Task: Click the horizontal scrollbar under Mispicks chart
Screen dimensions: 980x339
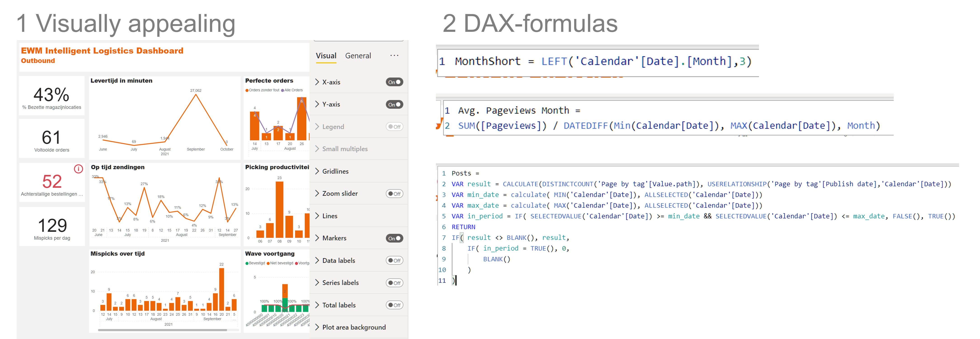Action: tap(162, 330)
